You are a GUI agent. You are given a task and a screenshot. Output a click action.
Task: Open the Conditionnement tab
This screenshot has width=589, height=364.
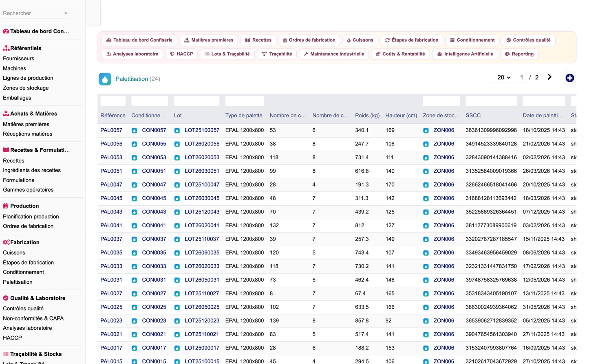(472, 40)
